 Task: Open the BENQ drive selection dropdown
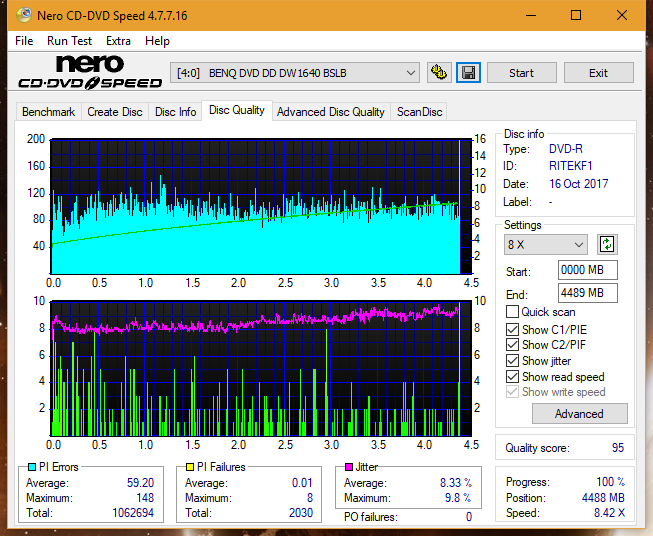(x=295, y=73)
